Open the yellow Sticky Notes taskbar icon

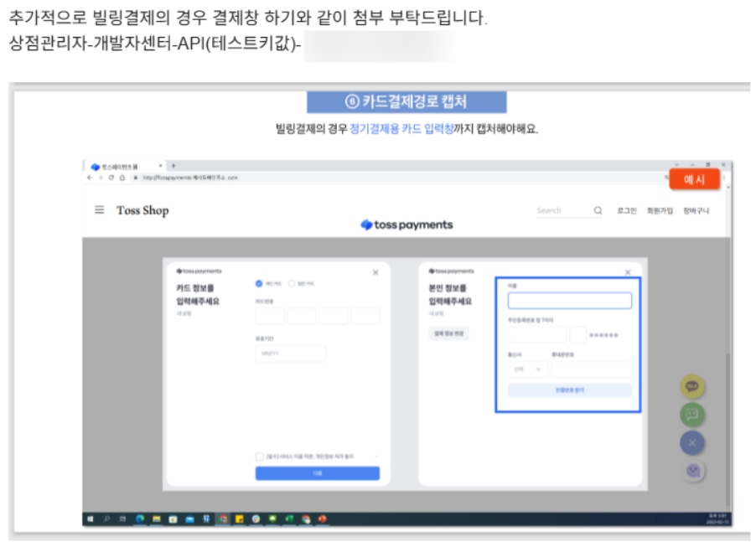click(239, 519)
